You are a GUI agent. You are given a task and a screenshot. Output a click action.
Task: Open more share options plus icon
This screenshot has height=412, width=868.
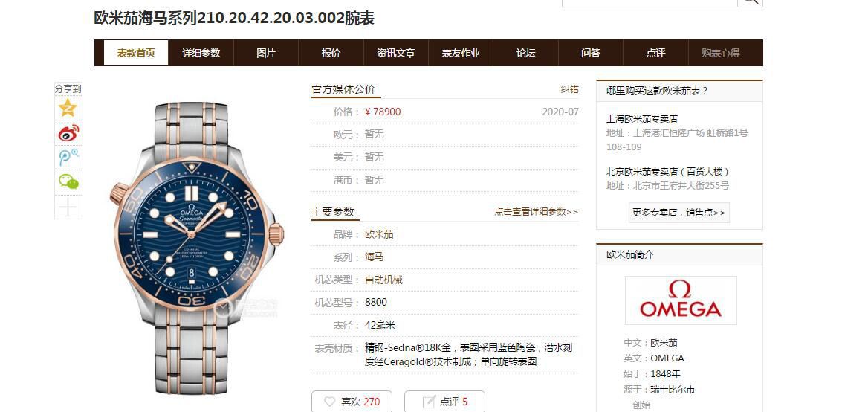(68, 207)
